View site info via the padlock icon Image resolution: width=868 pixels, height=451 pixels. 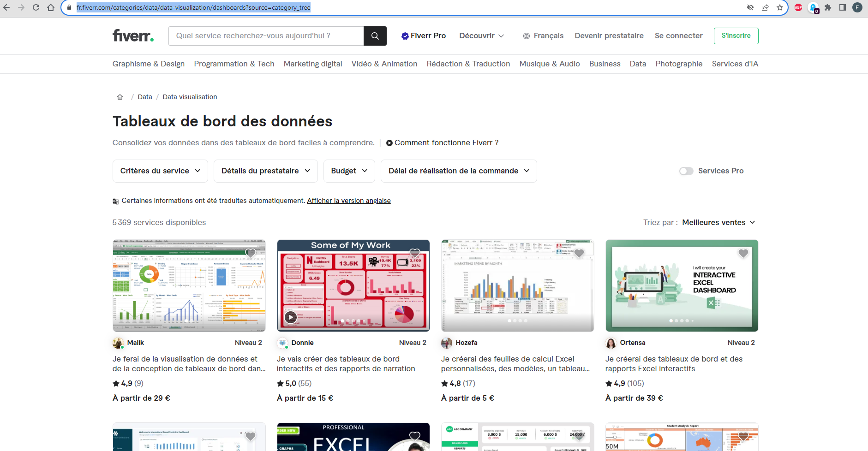tap(69, 7)
